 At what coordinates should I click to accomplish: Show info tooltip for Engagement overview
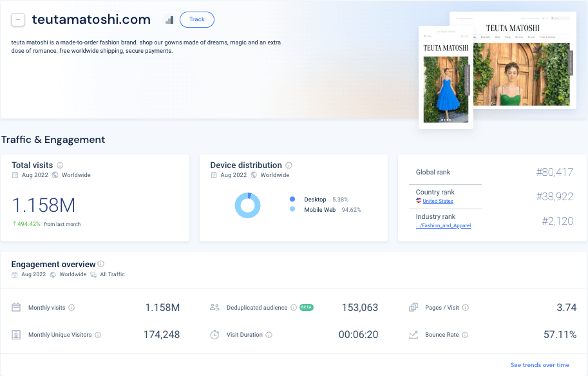pos(101,264)
